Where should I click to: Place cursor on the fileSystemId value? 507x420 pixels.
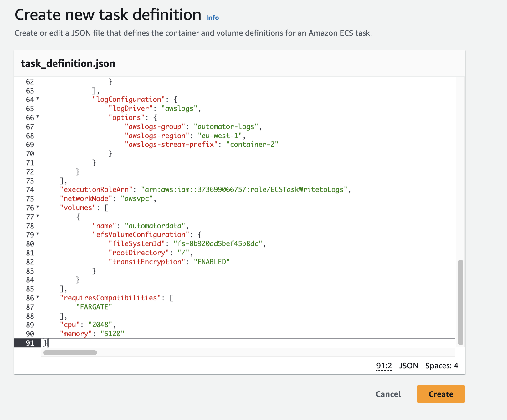218,244
